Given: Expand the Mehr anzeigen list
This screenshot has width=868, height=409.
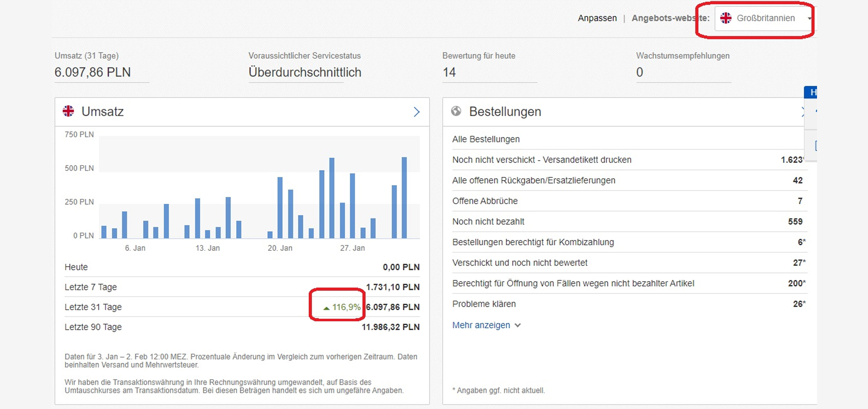Looking at the screenshot, I should [486, 325].
